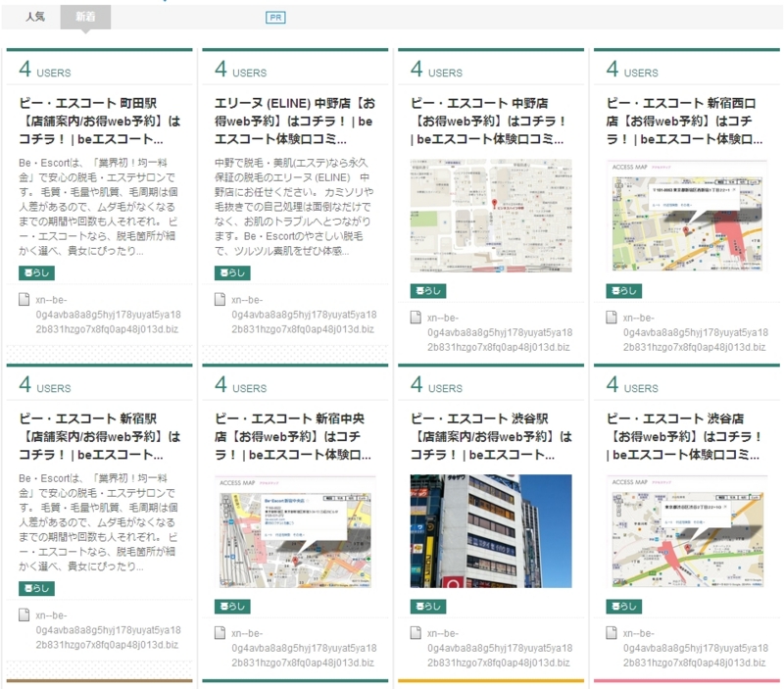Screen dimensions: 784x689
Task: Select the 新着 tab
Action: pos(85,17)
